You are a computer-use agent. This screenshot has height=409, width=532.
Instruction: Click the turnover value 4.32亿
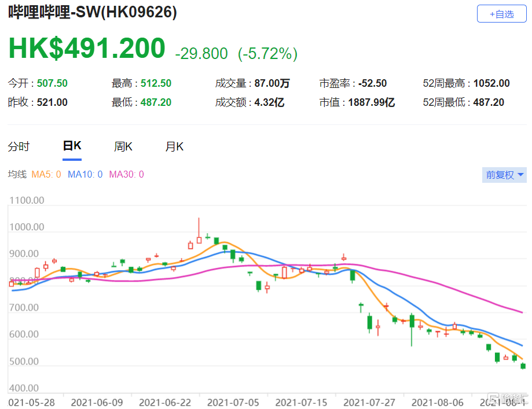point(269,102)
